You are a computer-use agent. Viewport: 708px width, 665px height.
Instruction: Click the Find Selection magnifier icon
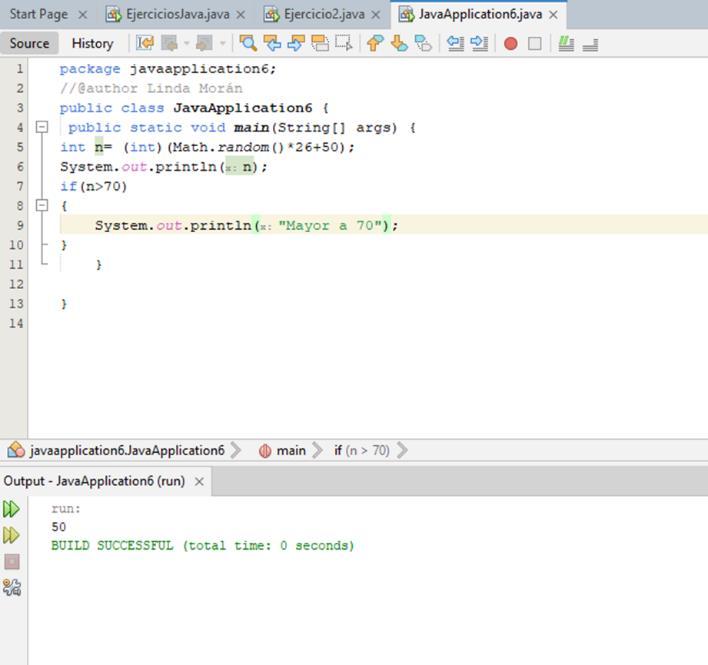pyautogui.click(x=248, y=43)
